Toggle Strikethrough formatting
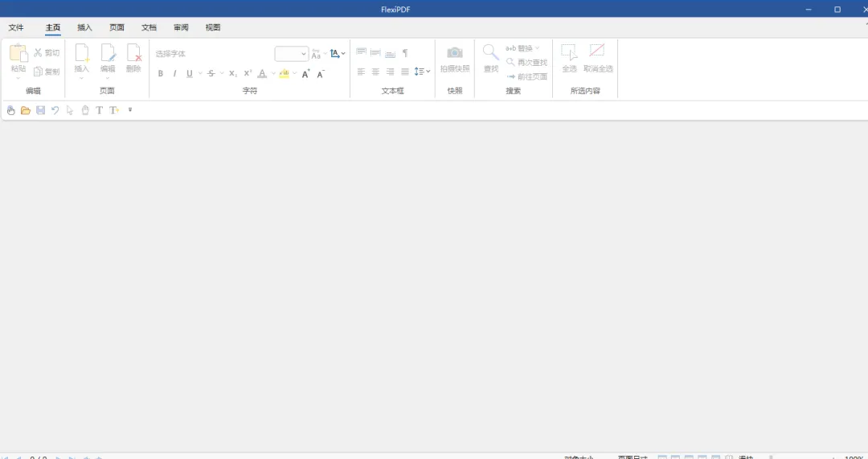This screenshot has height=459, width=868. pyautogui.click(x=211, y=74)
